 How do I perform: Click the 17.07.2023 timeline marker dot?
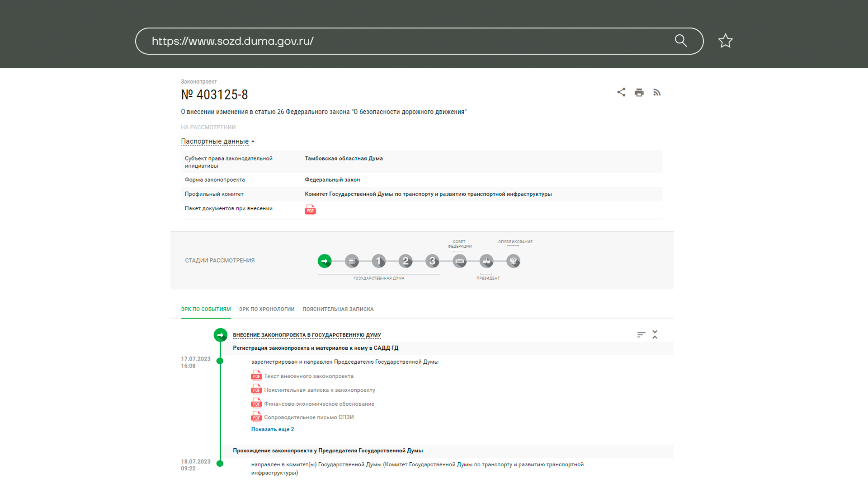click(x=220, y=361)
